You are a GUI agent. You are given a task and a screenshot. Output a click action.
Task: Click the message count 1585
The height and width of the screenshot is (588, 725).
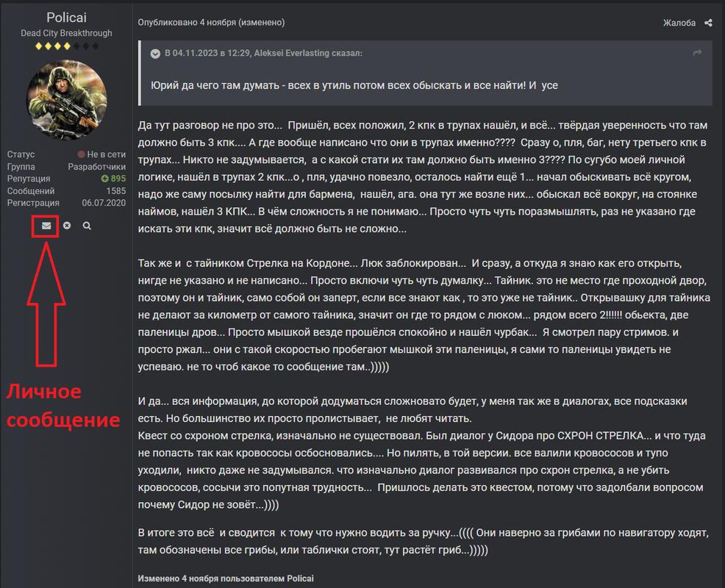tap(116, 191)
